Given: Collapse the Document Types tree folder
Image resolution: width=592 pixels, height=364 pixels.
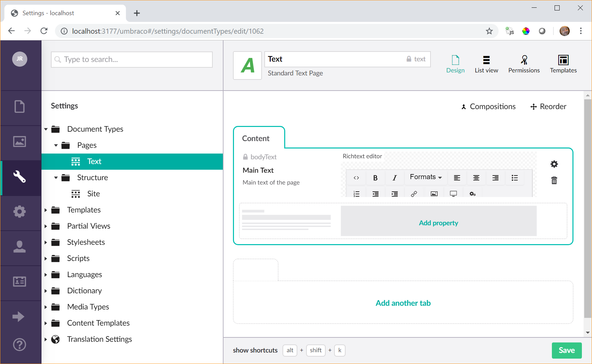Looking at the screenshot, I should (46, 129).
